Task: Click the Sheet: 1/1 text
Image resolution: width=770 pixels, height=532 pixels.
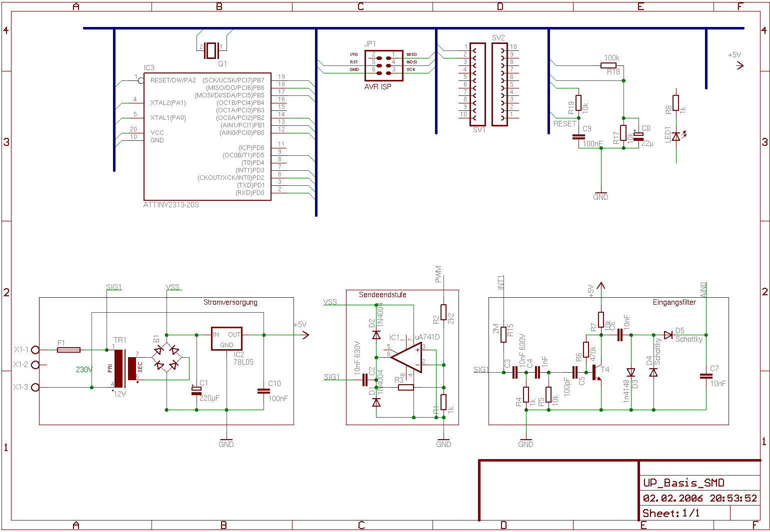Action: [x=671, y=513]
